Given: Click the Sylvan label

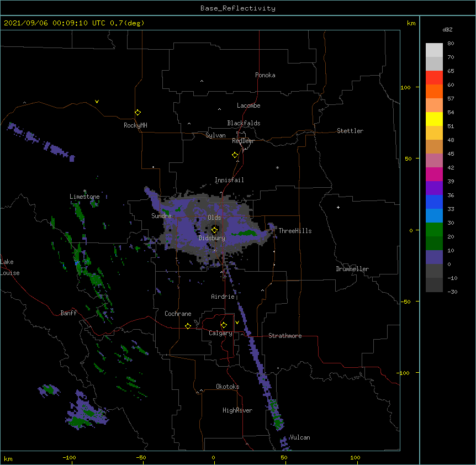Looking at the screenshot, I should [215, 135].
